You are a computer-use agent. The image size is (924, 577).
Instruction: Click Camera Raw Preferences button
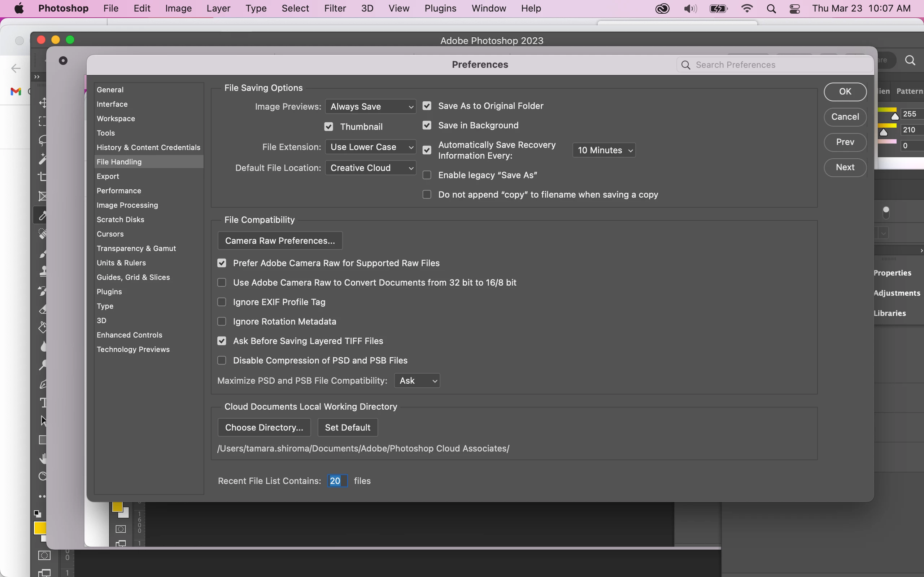coord(280,241)
